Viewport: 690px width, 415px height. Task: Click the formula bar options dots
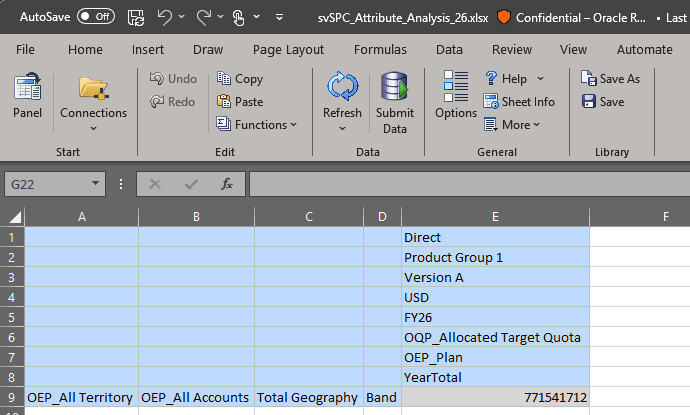pos(121,184)
